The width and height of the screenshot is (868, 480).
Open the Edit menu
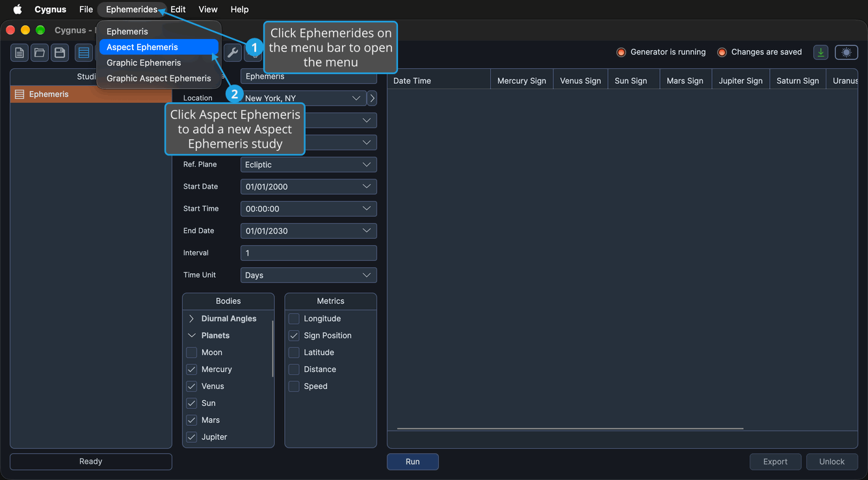tap(178, 9)
